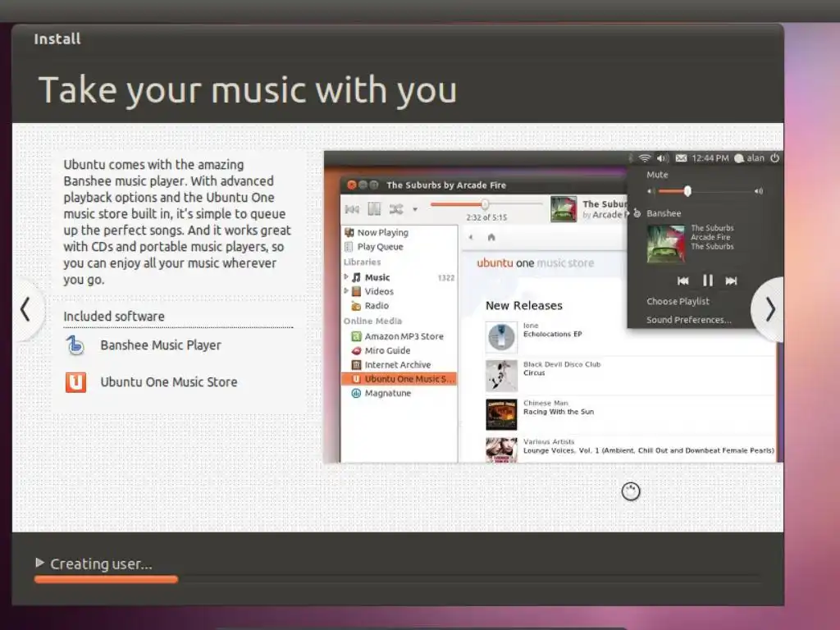Viewport: 840px width, 630px height.
Task: Open Racing With the Sun release
Action: (558, 412)
